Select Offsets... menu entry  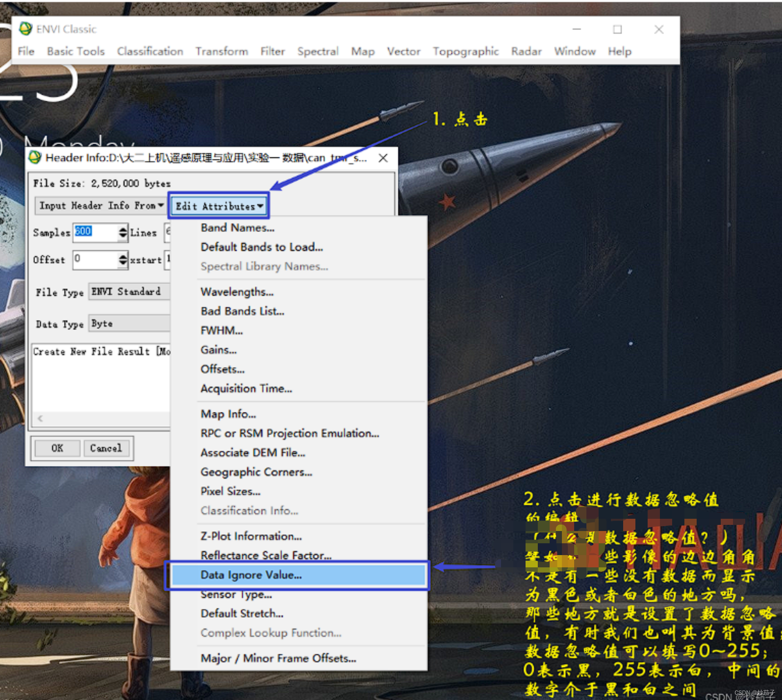pos(222,369)
